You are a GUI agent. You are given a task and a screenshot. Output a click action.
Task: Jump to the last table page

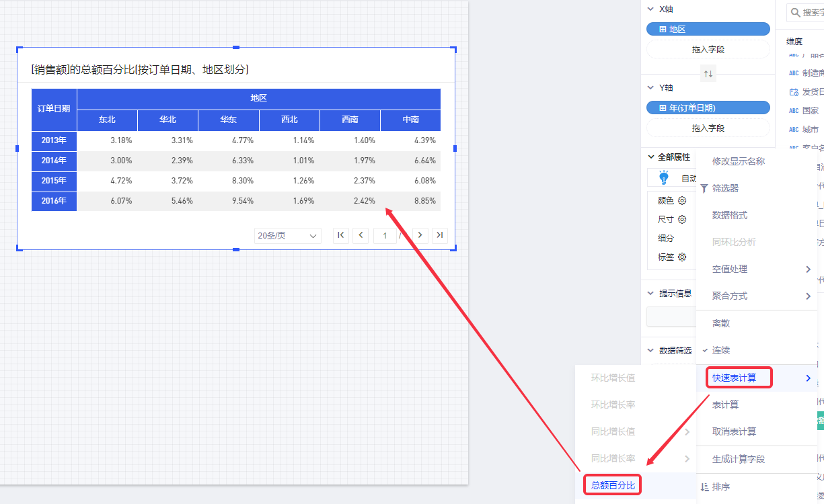click(440, 235)
